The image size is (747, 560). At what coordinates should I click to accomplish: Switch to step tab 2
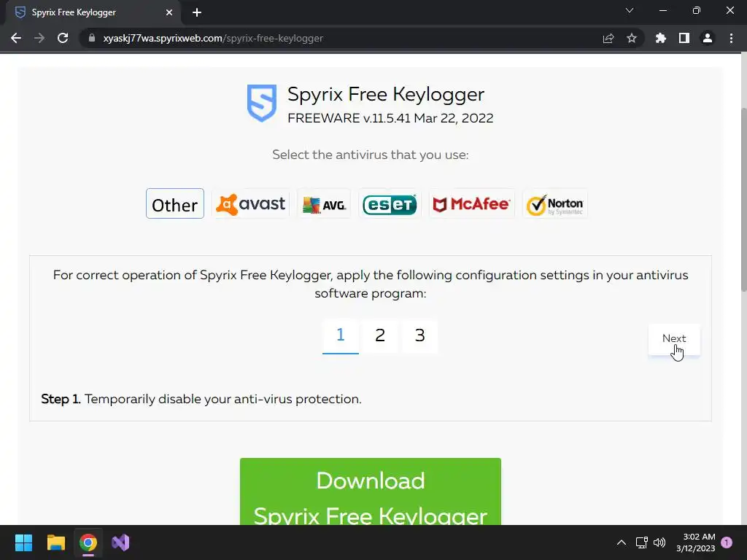coord(379,336)
